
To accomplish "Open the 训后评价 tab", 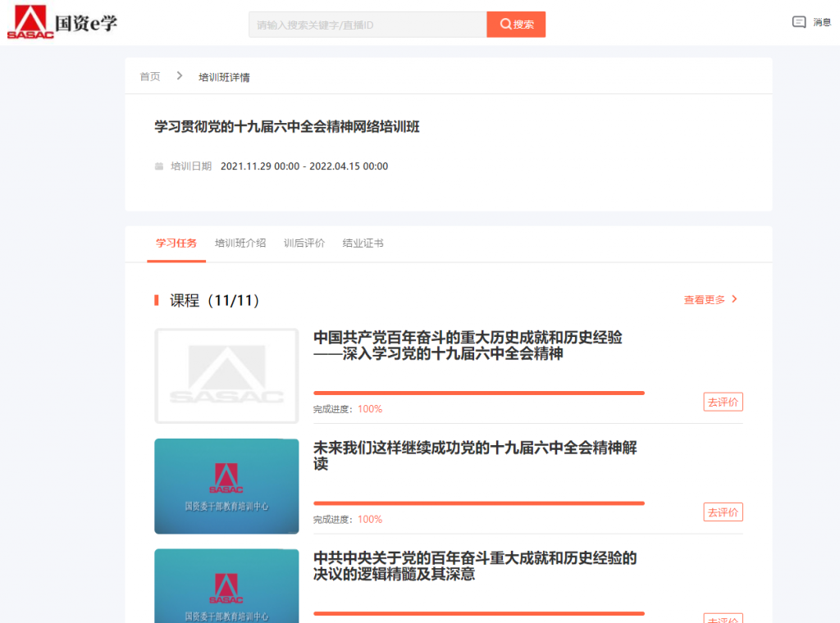I will point(304,243).
